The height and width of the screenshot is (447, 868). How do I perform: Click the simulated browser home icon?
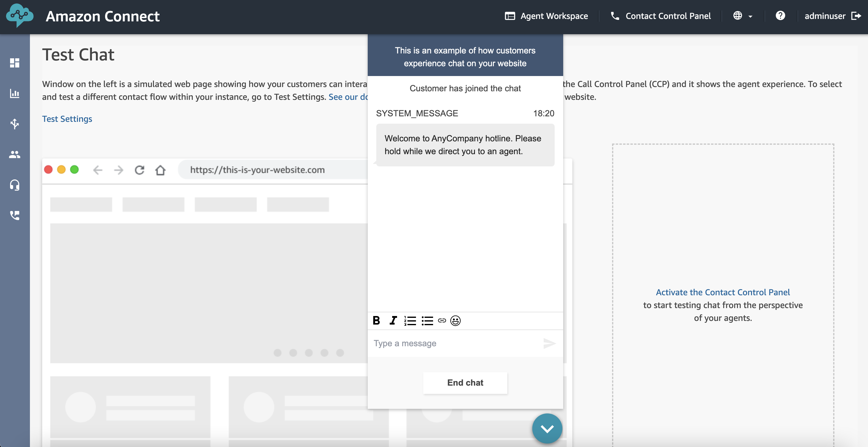click(x=160, y=170)
